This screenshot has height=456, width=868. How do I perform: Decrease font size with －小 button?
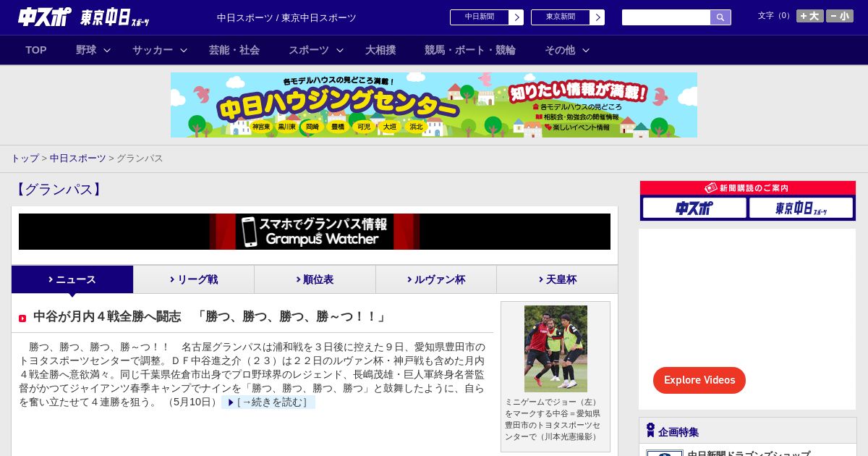pos(840,16)
